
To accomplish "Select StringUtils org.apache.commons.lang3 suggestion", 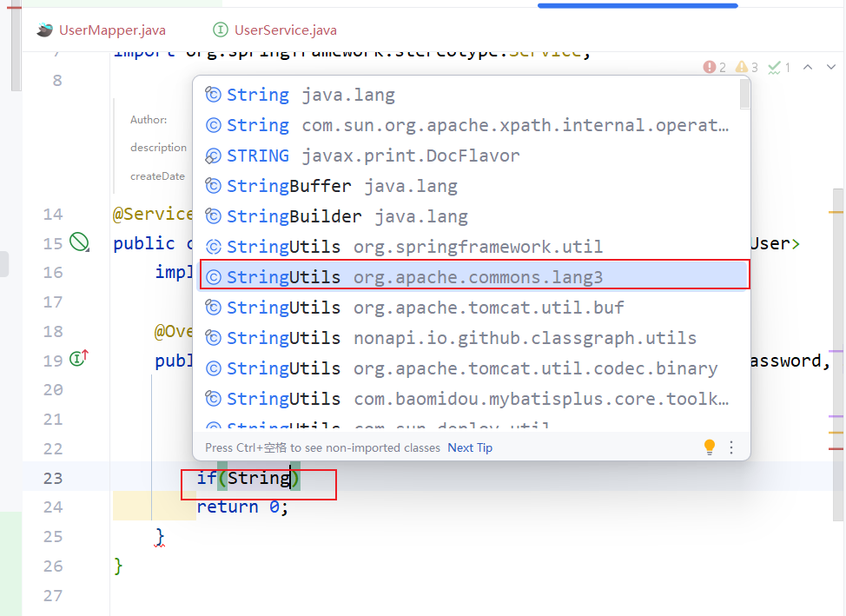I will (473, 277).
